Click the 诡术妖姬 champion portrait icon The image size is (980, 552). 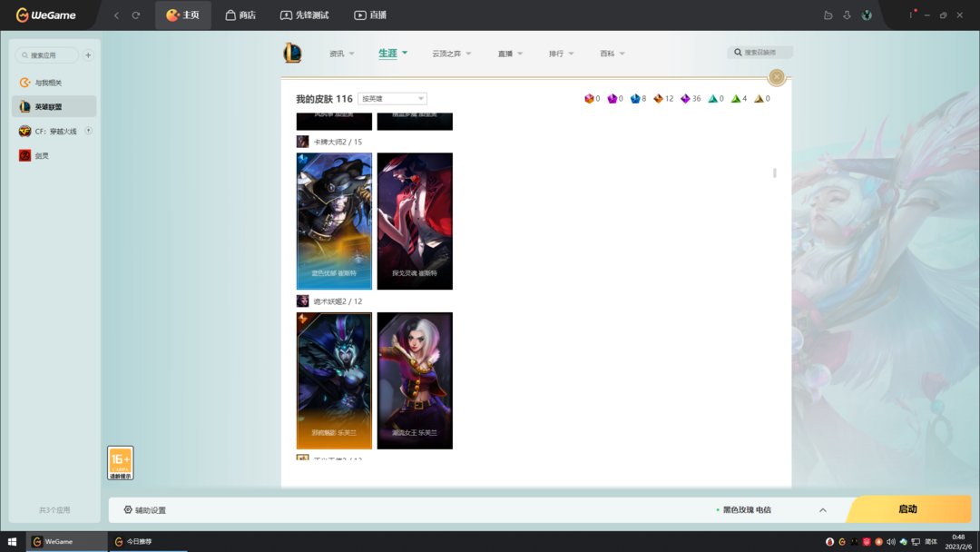(302, 301)
